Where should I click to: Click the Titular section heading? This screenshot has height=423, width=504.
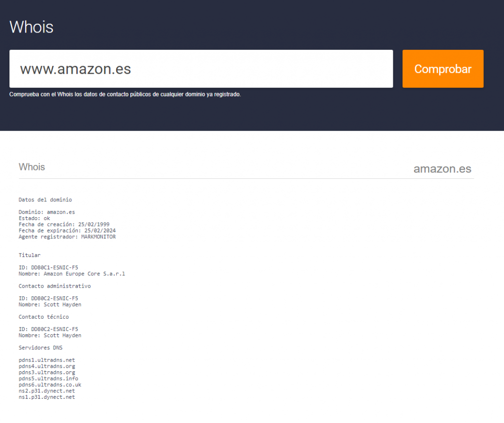[30, 255]
